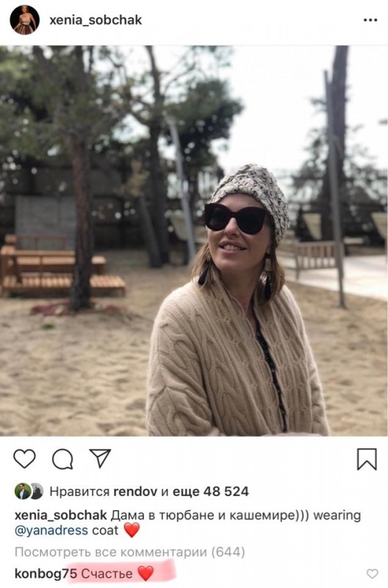
Task: Share post via paper plane icon
Action: [x=100, y=458]
